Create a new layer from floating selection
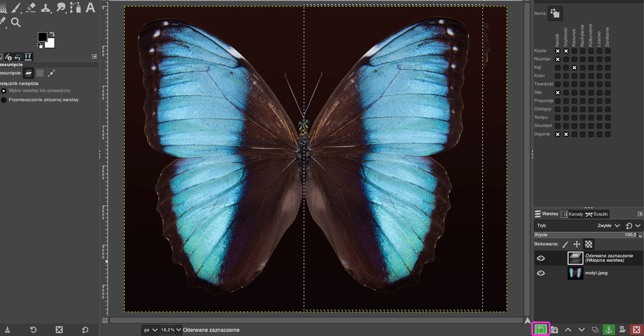644x336 pixels. coord(540,330)
